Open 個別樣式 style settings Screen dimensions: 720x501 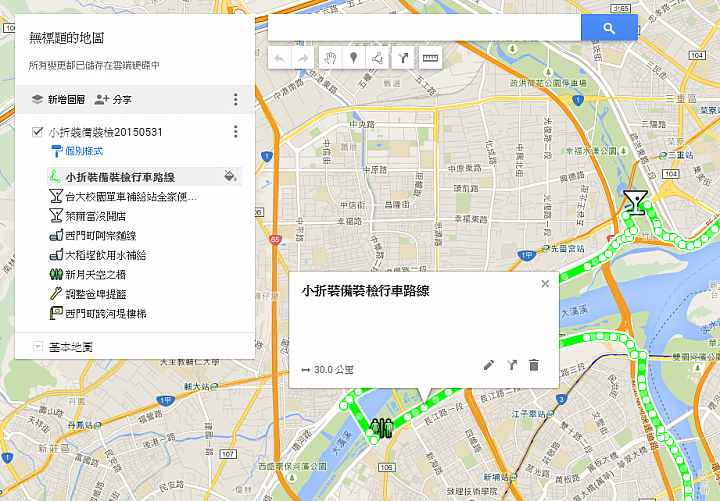tap(77, 151)
